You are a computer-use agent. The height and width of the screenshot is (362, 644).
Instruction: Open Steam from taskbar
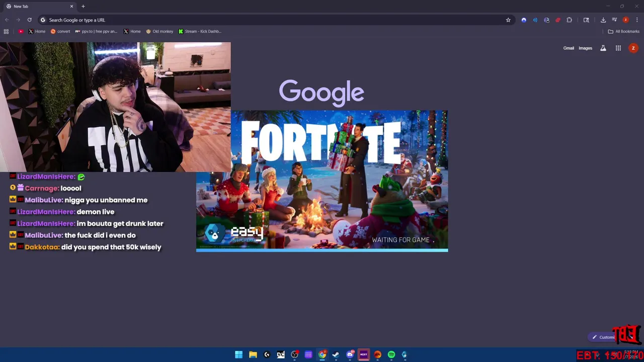pyautogui.click(x=336, y=354)
